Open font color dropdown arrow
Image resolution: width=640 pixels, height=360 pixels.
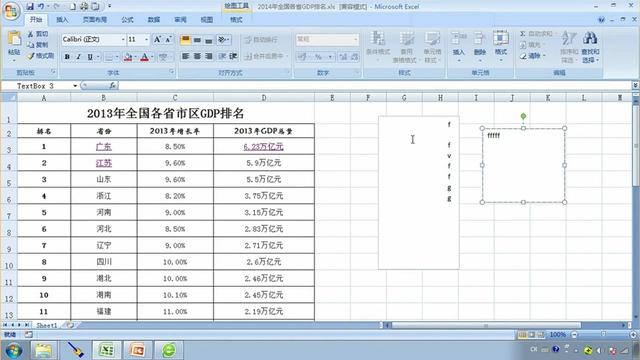152,57
